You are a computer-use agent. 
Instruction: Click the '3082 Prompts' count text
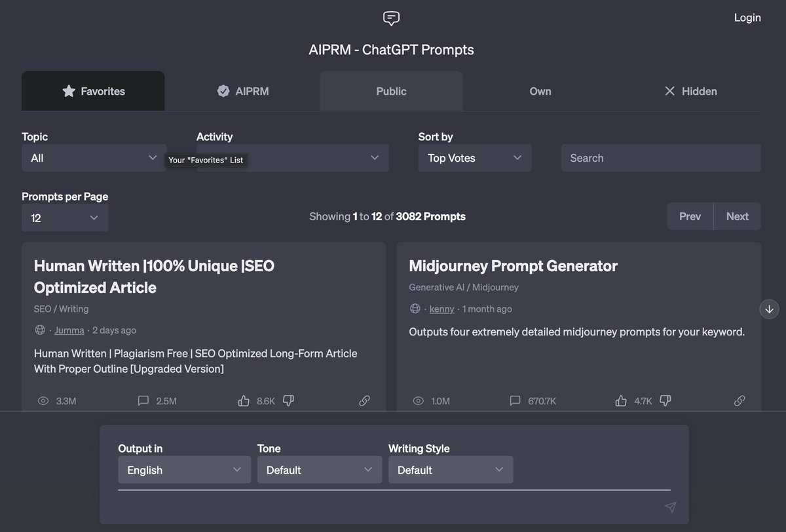[x=431, y=216]
